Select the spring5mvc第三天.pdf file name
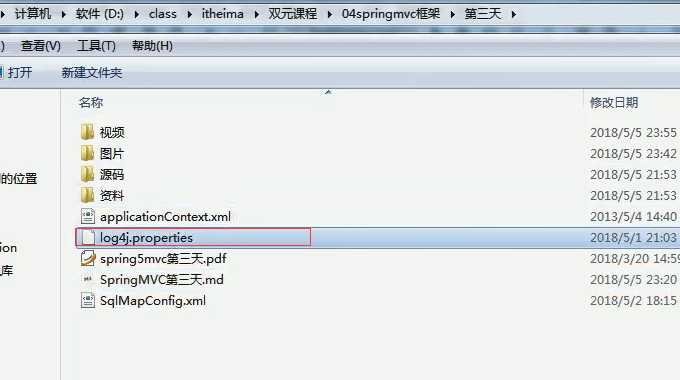Image resolution: width=680 pixels, height=380 pixels. tap(163, 259)
